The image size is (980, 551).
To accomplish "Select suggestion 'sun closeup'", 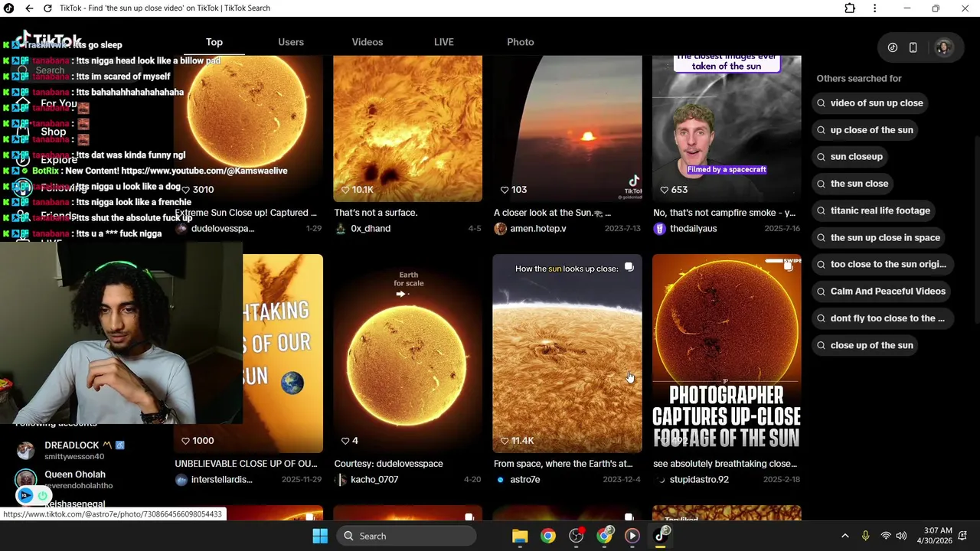I will (851, 157).
